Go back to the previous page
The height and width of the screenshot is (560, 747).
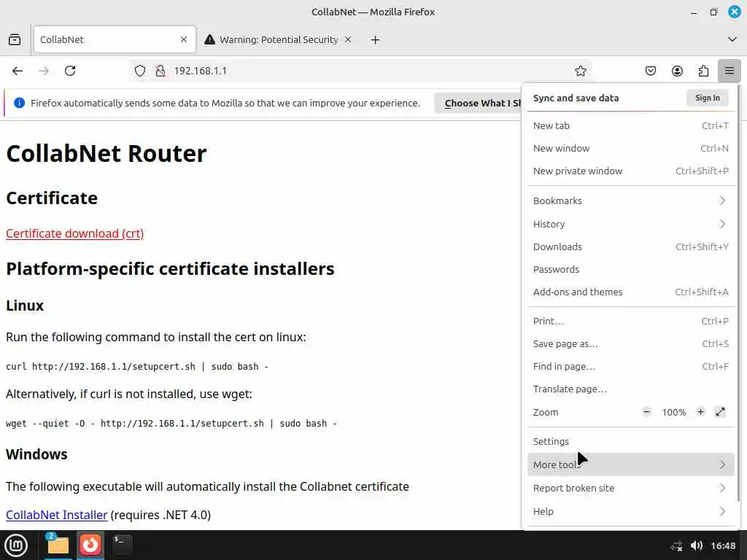(x=18, y=71)
